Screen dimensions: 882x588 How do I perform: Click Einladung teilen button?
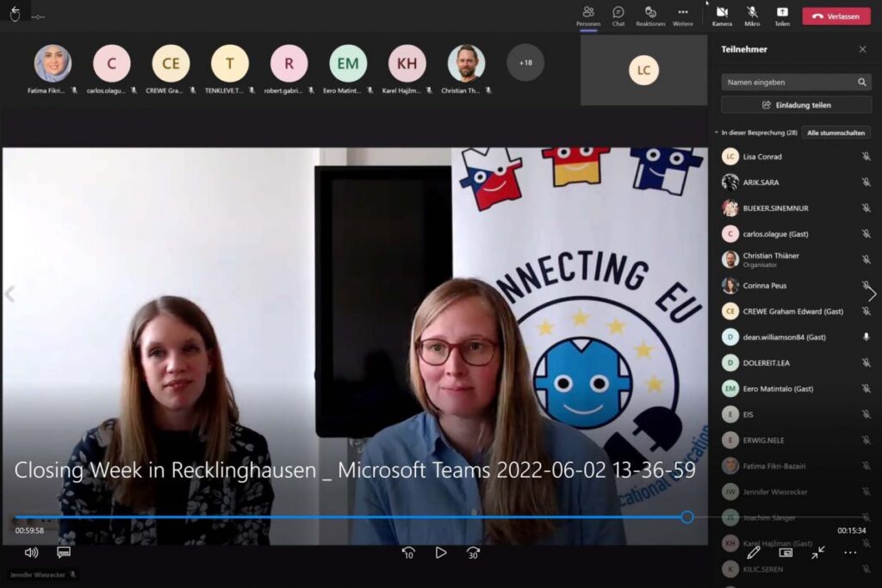point(796,105)
